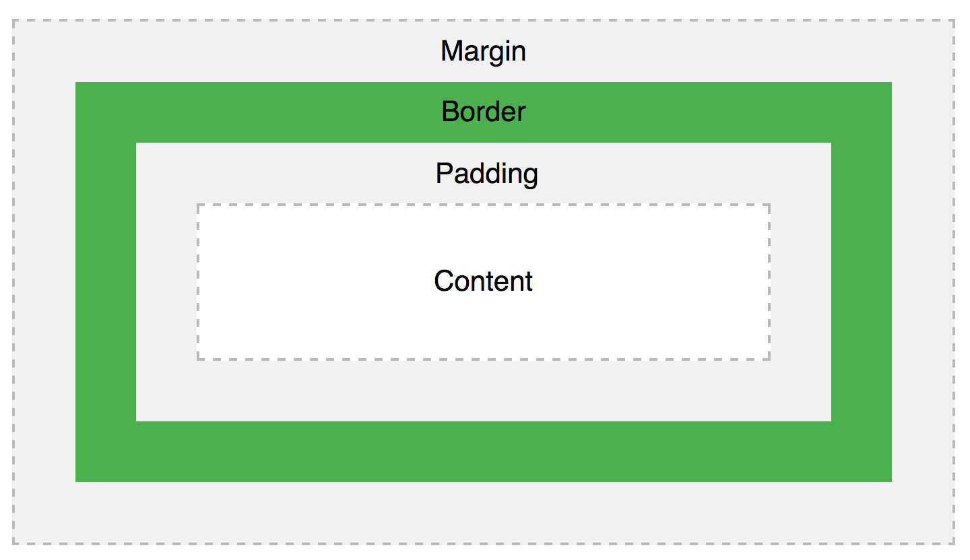This screenshot has height=560, width=970.
Task: Click the Content label text
Action: tap(483, 281)
